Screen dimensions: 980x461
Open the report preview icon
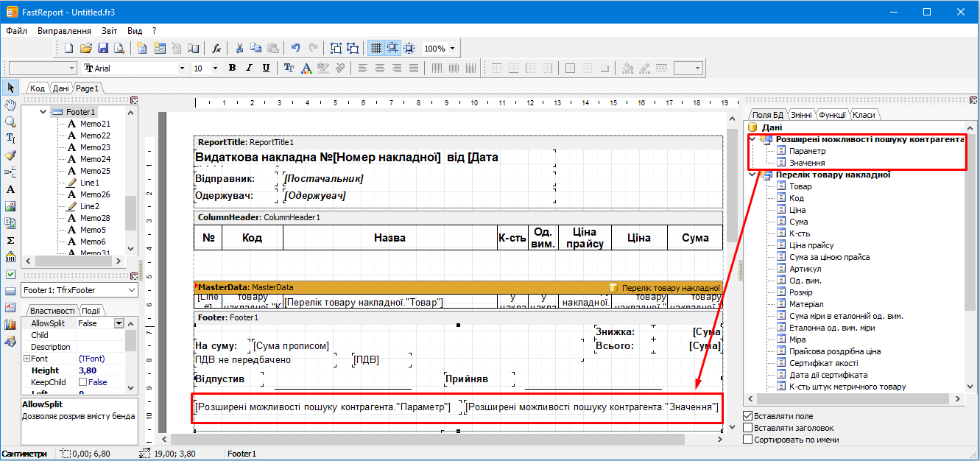pyautogui.click(x=120, y=49)
